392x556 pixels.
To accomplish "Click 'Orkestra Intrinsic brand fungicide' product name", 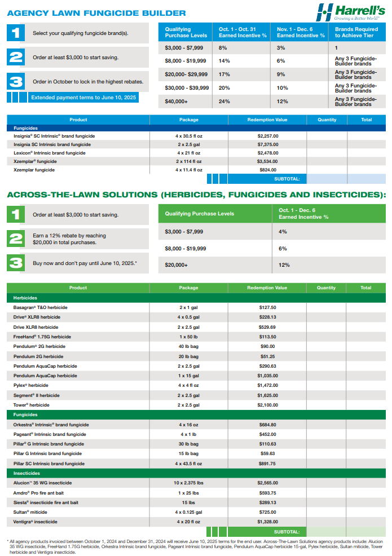I will pos(51,425).
